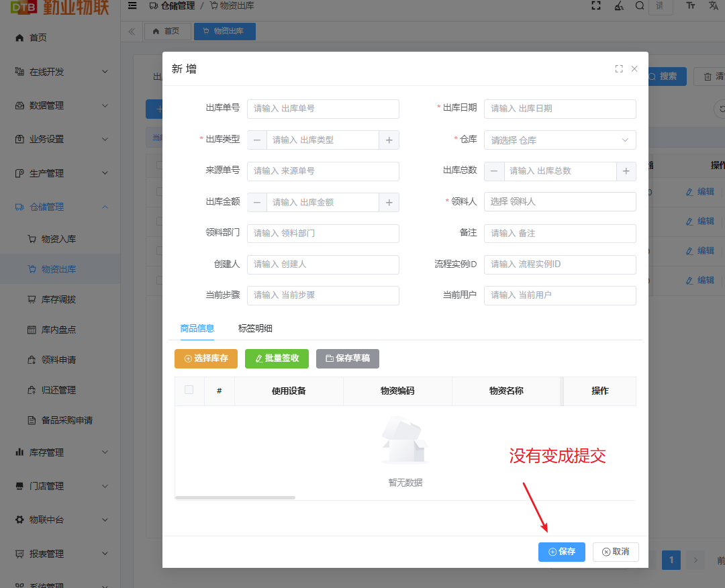Open the language translation icon
This screenshot has width=725, height=588.
[x=714, y=5]
